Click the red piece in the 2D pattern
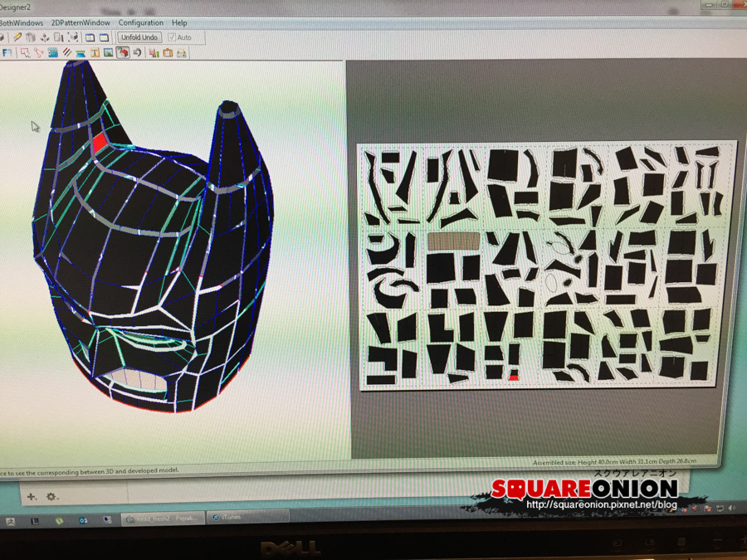The image size is (747, 560). pyautogui.click(x=513, y=377)
